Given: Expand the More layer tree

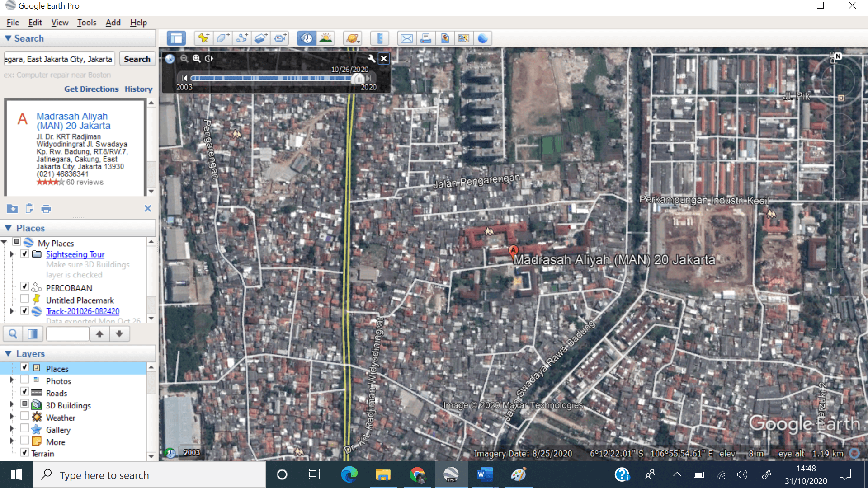Looking at the screenshot, I should pos(12,441).
